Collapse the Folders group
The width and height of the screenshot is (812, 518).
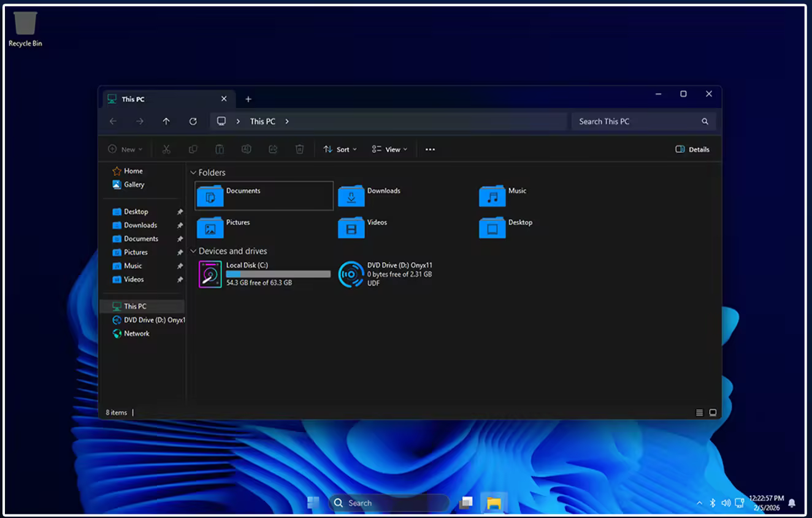point(193,173)
